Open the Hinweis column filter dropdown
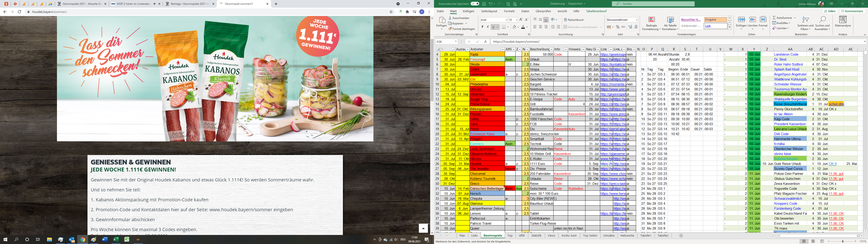Image resolution: width=868 pixels, height=244 pixels. tap(583, 49)
